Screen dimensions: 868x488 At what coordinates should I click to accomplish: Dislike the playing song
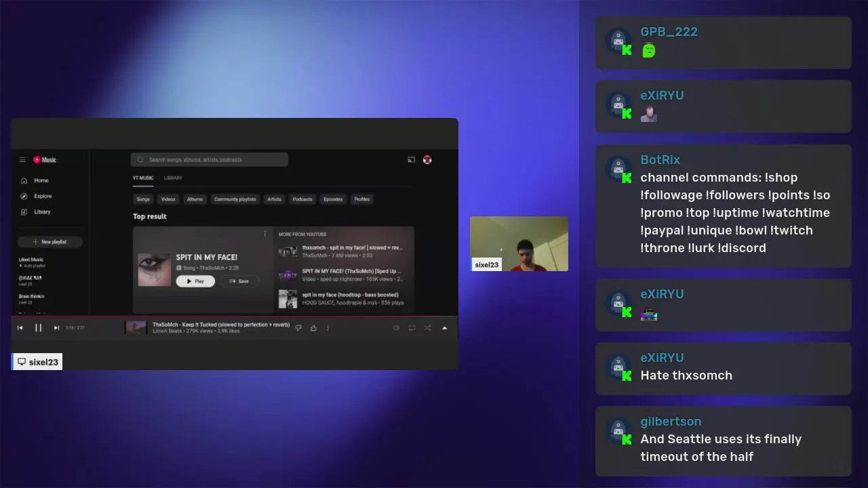[298, 328]
